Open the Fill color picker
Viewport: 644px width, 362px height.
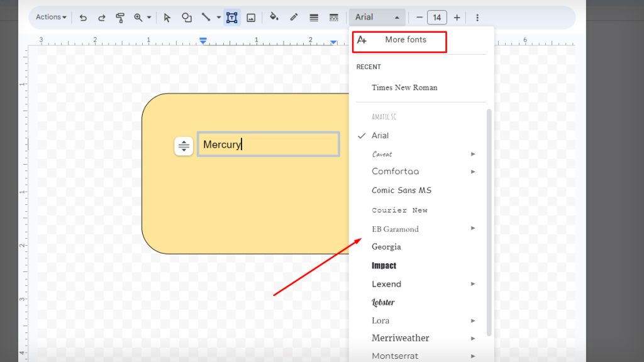tap(273, 17)
